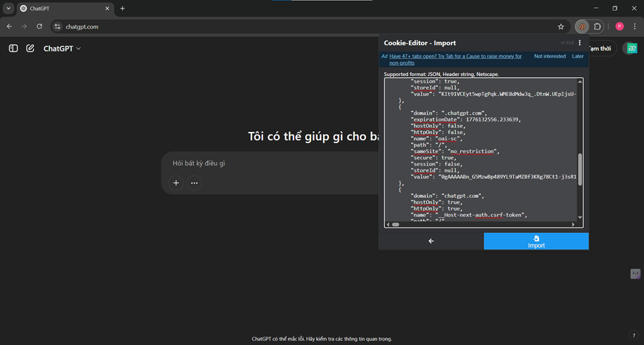The image size is (644, 345).
Task: Minimize the Chrome window
Action: [596, 8]
